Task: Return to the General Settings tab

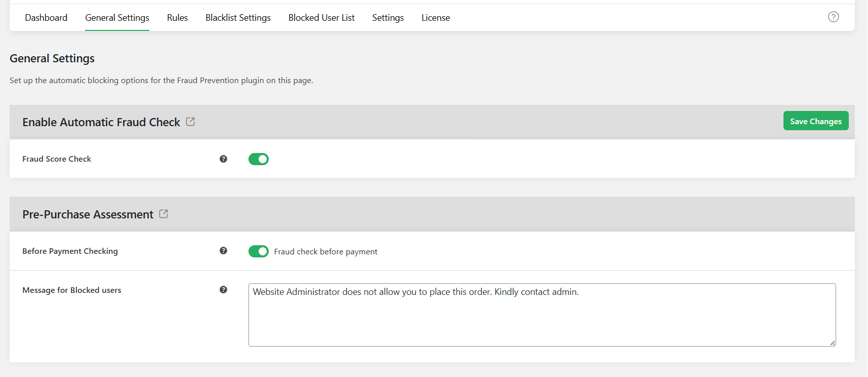Action: click(117, 17)
